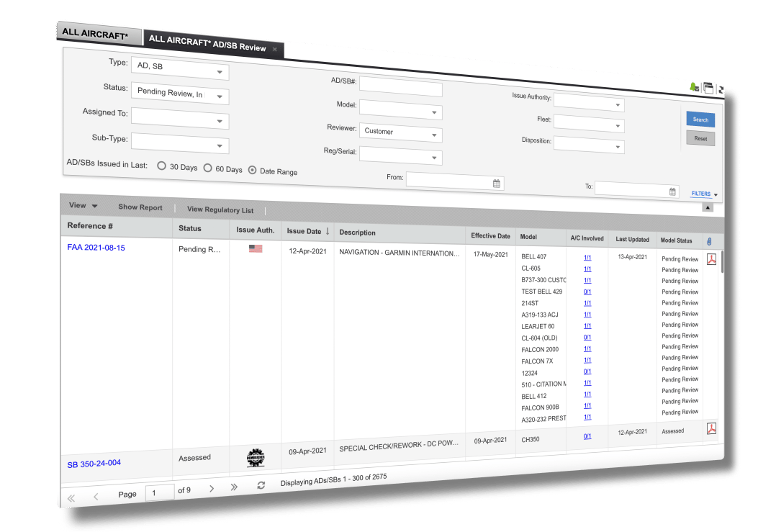Open the PDF for FAA 2021-08-15
The width and height of the screenshot is (776, 532).
click(711, 260)
